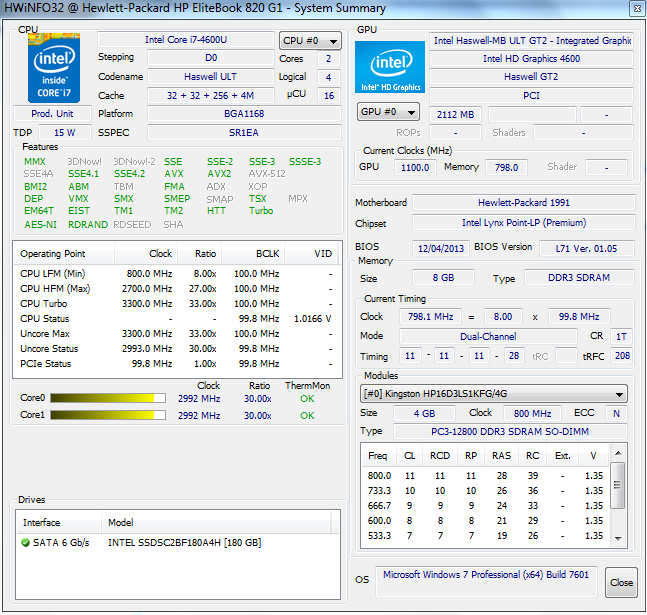
Task: Click the module type PC3-12800 DDR3 field
Action: point(510,431)
